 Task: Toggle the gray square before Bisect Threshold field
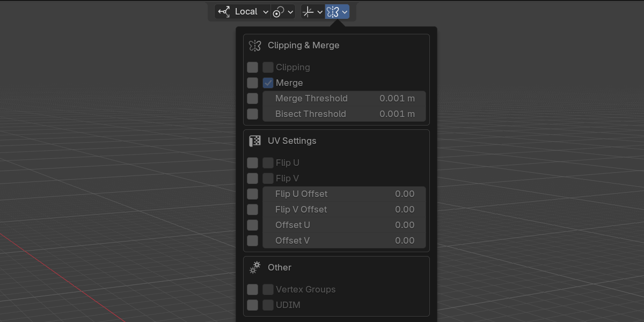pyautogui.click(x=253, y=114)
